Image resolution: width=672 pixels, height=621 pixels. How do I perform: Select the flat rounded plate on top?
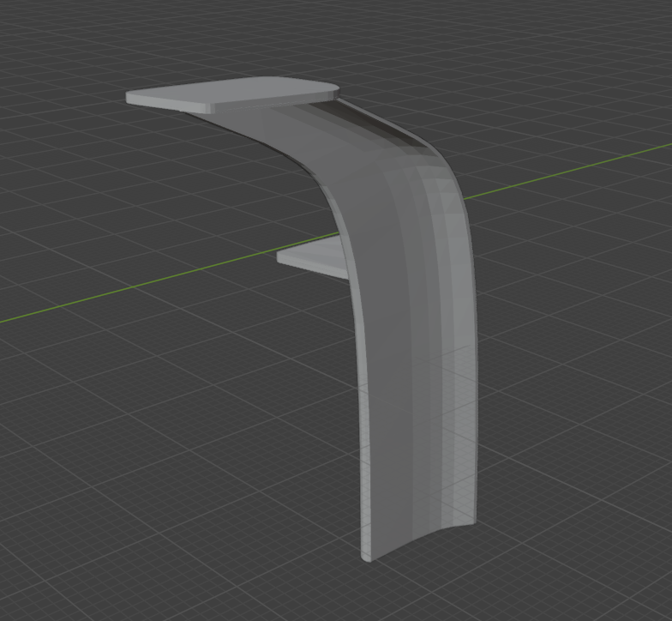pos(231,94)
